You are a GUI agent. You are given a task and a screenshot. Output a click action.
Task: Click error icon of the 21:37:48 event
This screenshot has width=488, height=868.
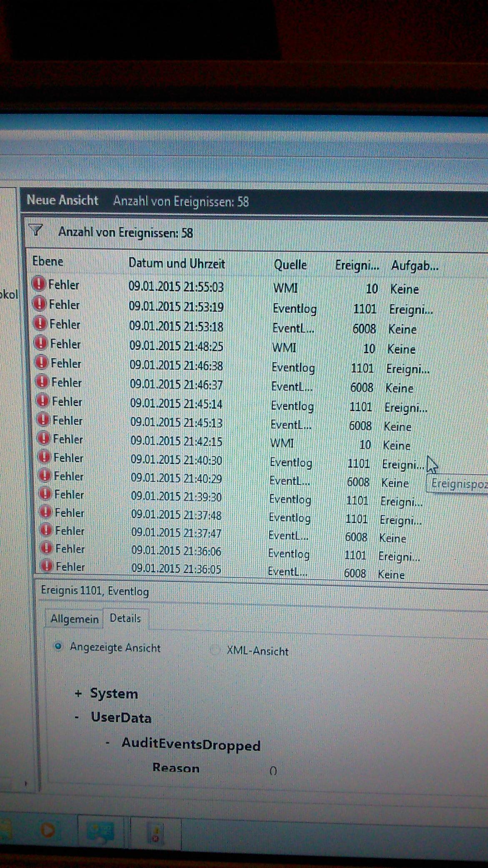45,512
